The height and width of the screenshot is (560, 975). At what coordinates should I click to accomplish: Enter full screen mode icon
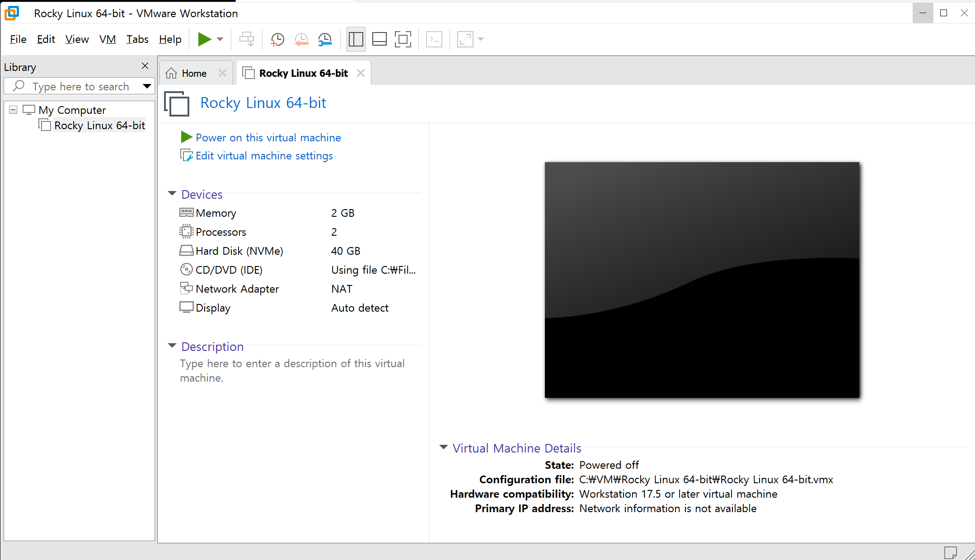[x=403, y=39]
